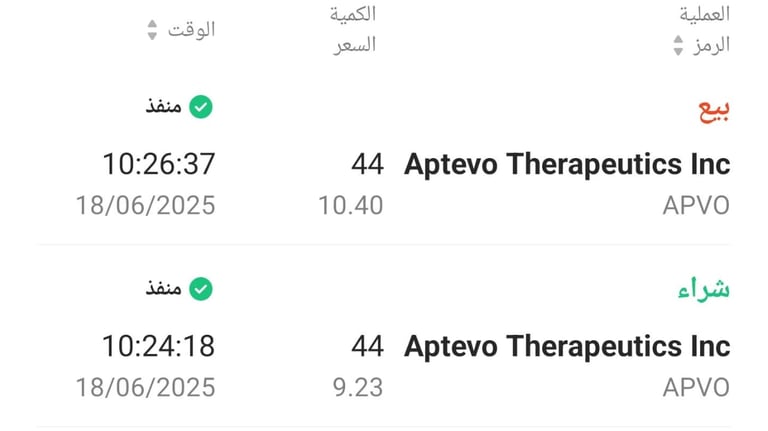The width and height of the screenshot is (768, 431).
Task: Select APVO ticker in buy order
Action: point(696,387)
